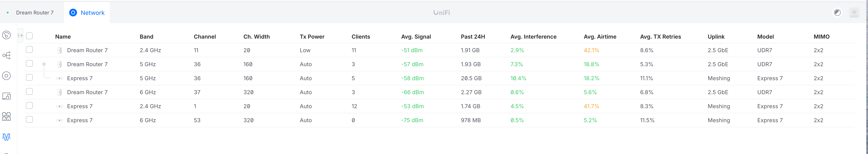Viewport: 868px width, 154px height.
Task: Collapse the side panel arrow toggle
Action: point(20,35)
